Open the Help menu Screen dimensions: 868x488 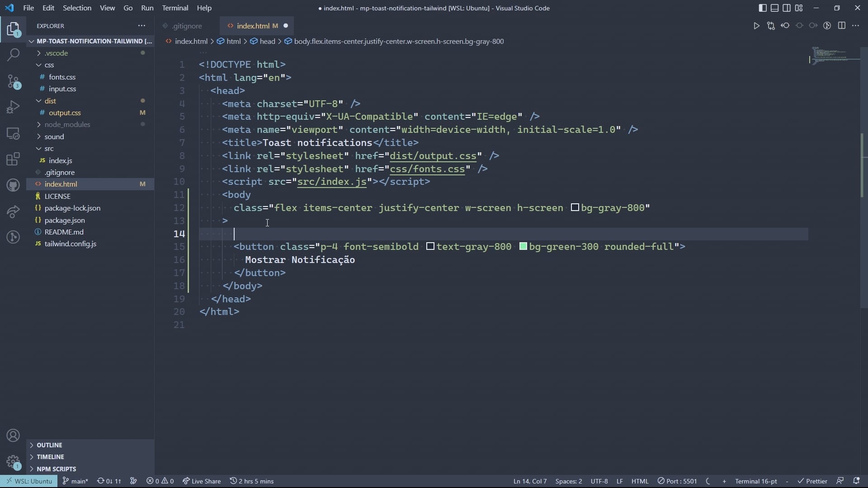[204, 8]
